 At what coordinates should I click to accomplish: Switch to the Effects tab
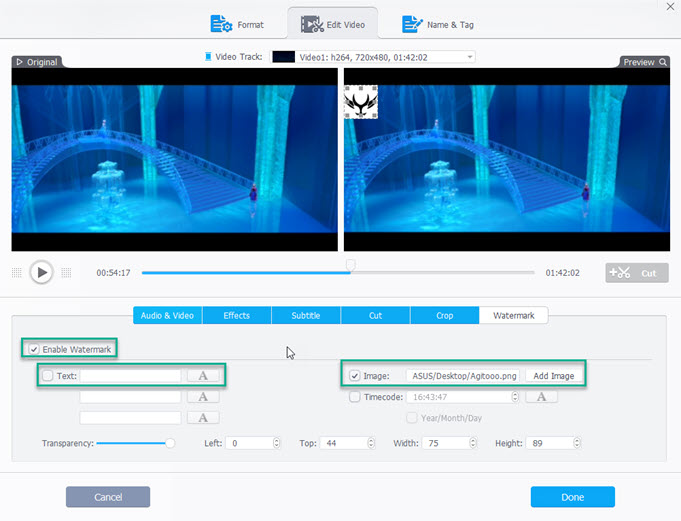click(237, 315)
